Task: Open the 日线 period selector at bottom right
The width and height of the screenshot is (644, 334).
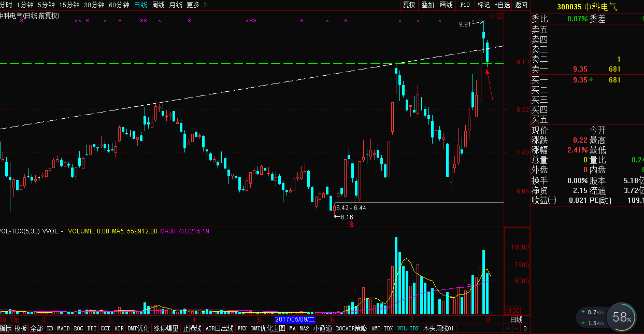Action: (x=516, y=319)
